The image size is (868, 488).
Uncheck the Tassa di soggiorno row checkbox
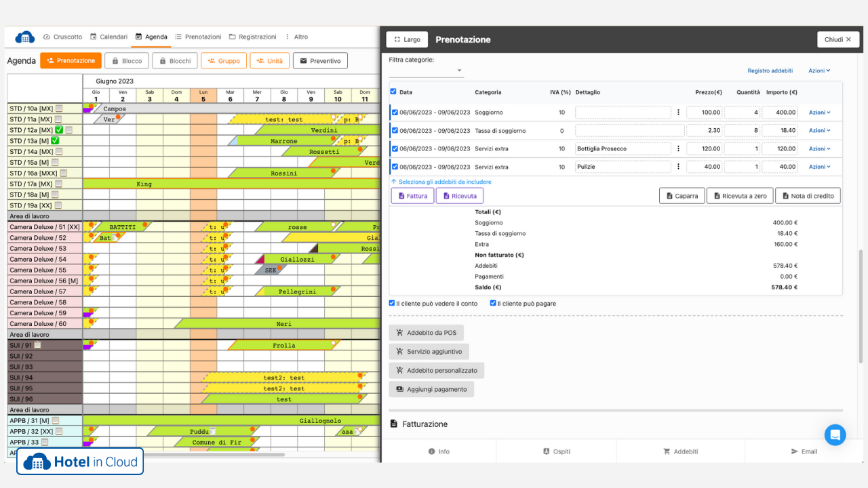click(395, 131)
